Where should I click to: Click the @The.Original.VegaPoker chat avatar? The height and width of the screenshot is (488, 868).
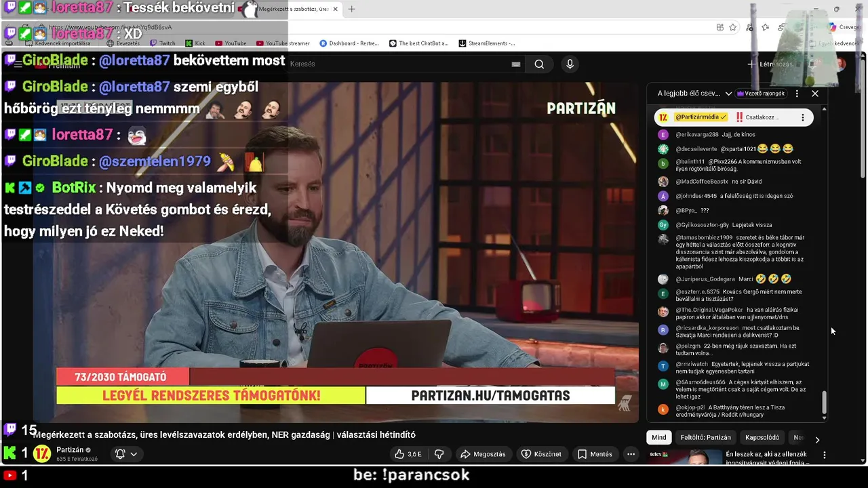coord(663,312)
